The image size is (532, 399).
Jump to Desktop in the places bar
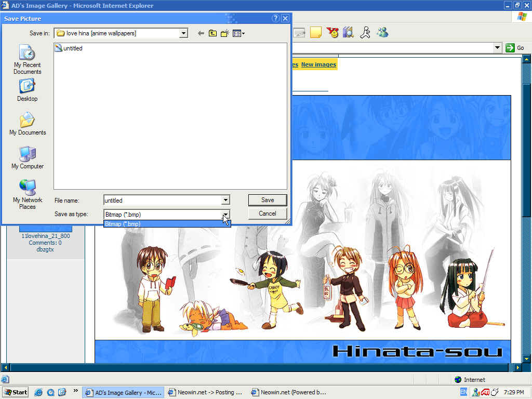[x=27, y=90]
